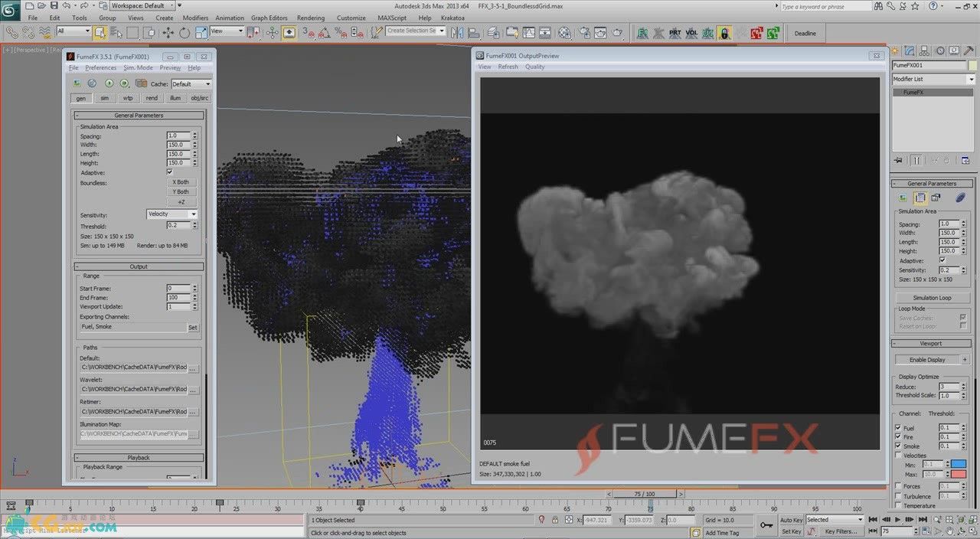This screenshot has height=539, width=980.
Task: Click the Krakatoa PRT toolbar icon
Action: (675, 33)
